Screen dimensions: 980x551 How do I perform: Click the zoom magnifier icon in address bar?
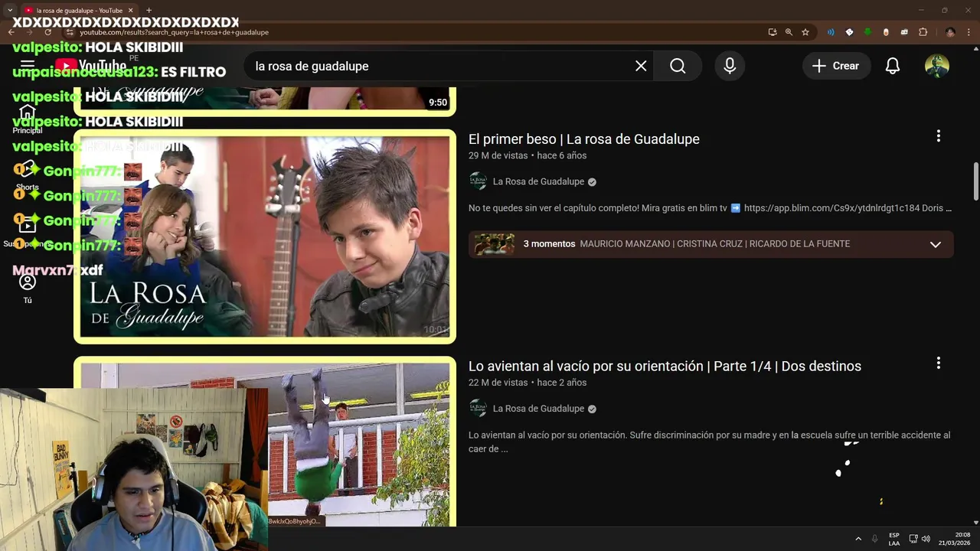(x=789, y=32)
